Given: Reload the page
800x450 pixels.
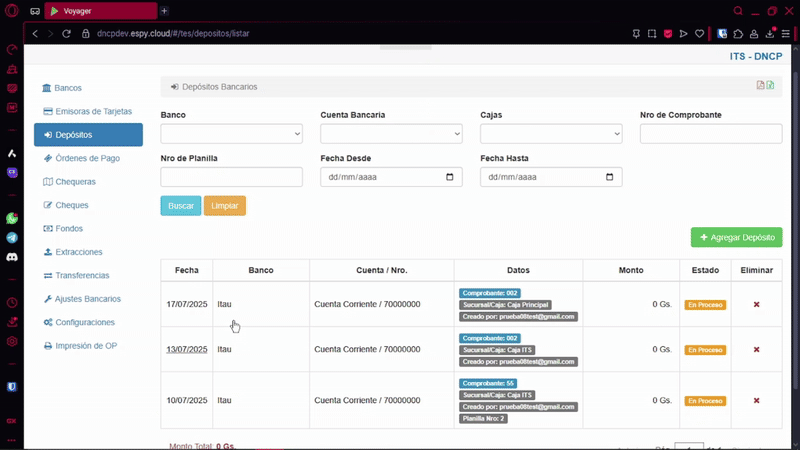Looking at the screenshot, I should [x=68, y=33].
